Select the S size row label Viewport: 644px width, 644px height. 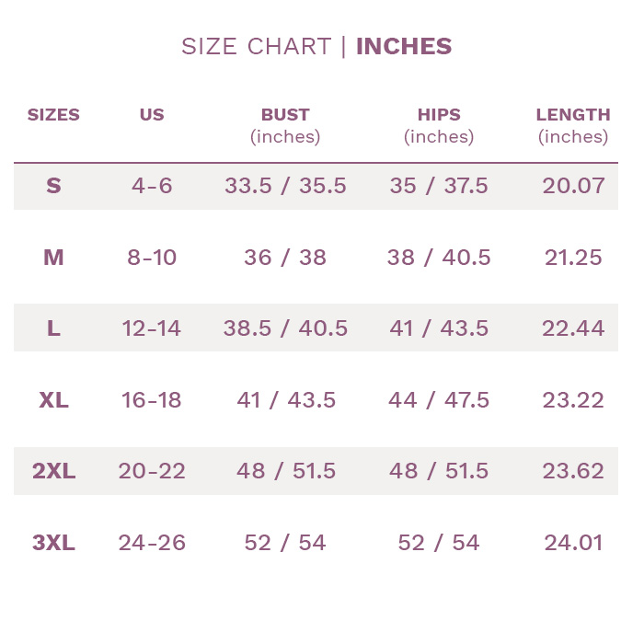coord(53,186)
